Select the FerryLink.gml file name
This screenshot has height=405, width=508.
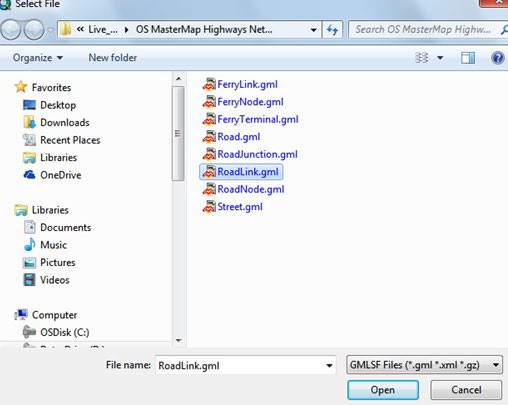(x=247, y=84)
